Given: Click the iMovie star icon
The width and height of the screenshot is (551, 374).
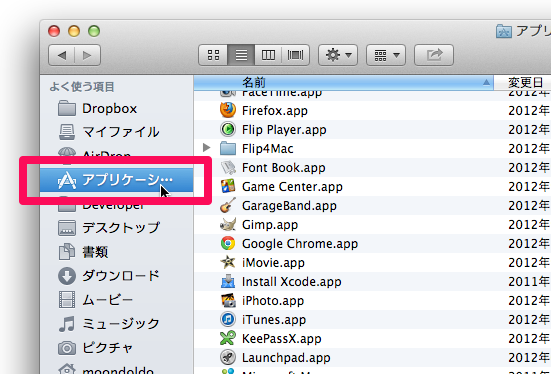Looking at the screenshot, I should (x=228, y=262).
